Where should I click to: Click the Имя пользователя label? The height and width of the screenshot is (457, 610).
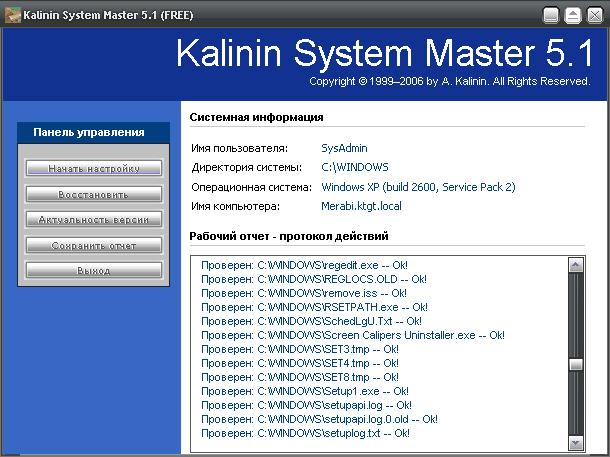tap(239, 148)
